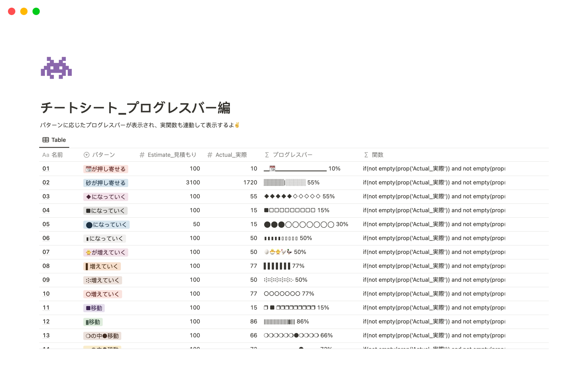Screen dimensions: 588x368
Task: Click the hash icon on Actual_実際 column
Action: (210, 155)
